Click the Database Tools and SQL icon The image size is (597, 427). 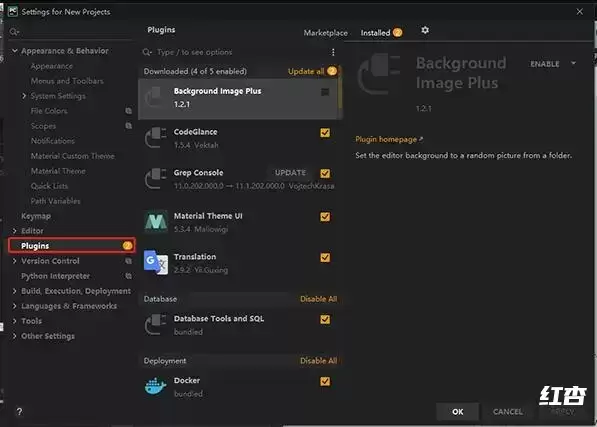coord(155,325)
